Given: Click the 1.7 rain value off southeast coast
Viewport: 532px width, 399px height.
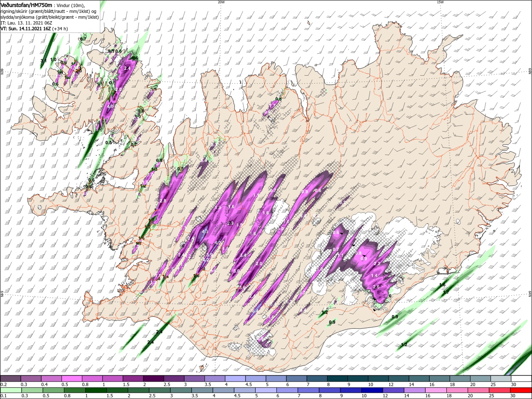Looking at the screenshot, I should pyautogui.click(x=446, y=293).
